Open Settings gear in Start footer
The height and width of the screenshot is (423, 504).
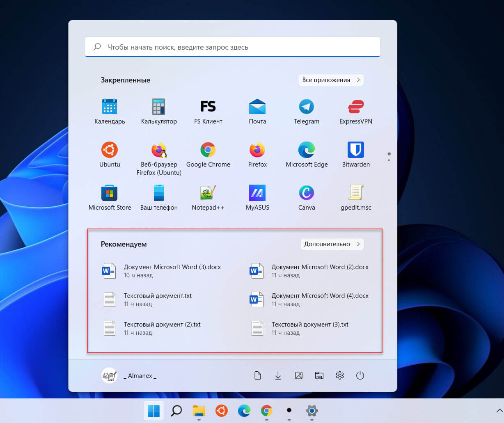(x=339, y=375)
